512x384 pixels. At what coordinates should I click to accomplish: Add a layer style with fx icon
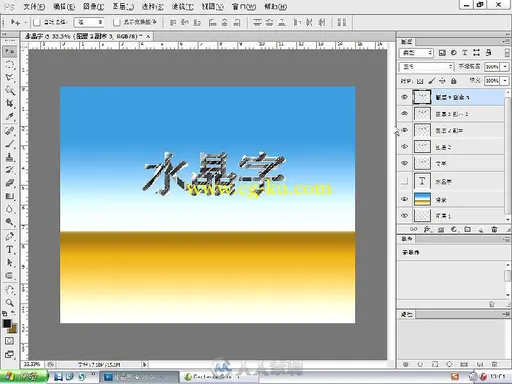point(427,229)
